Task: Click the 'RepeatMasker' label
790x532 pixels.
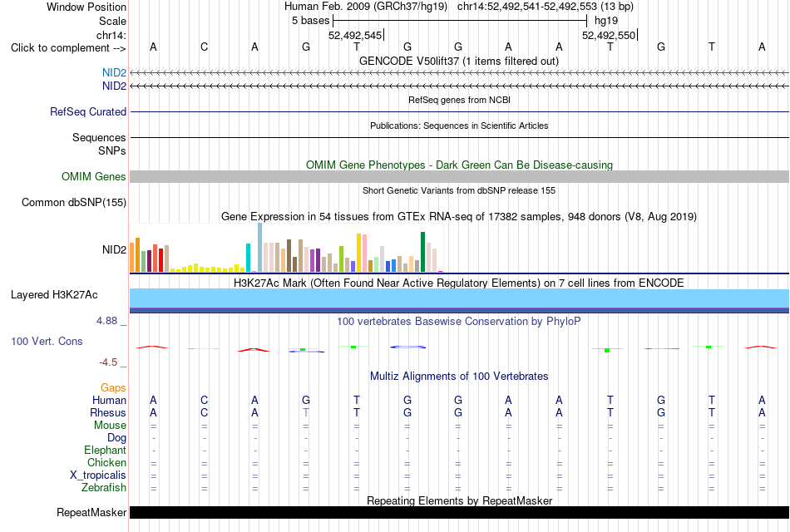Action: tap(91, 512)
